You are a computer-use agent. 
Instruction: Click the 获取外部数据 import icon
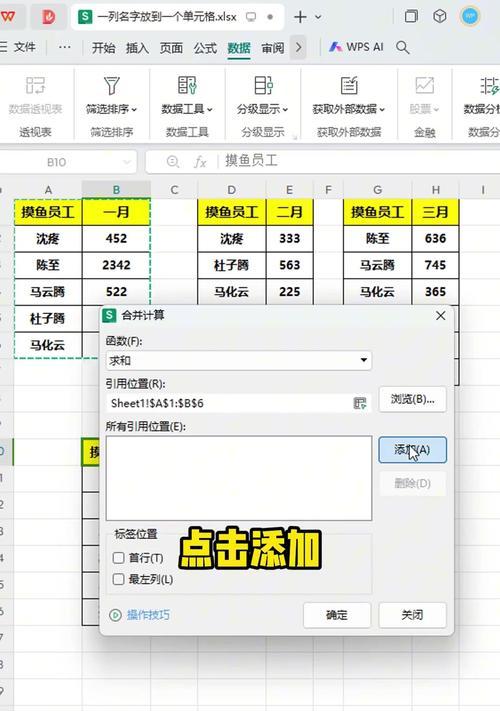[x=349, y=85]
